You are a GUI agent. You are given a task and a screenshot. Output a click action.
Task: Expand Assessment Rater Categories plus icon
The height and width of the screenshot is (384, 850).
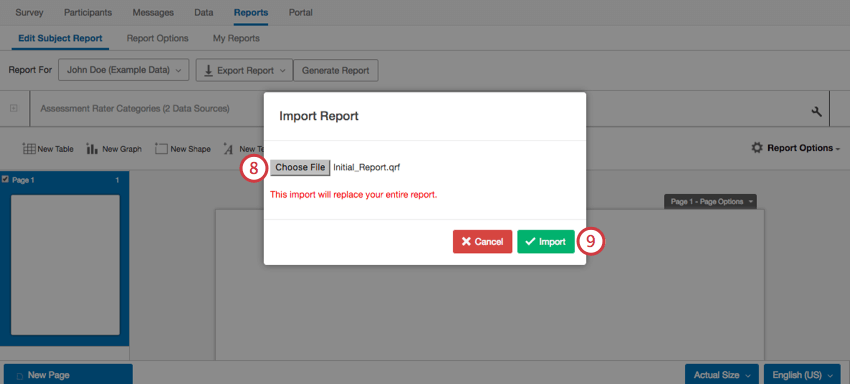click(14, 108)
